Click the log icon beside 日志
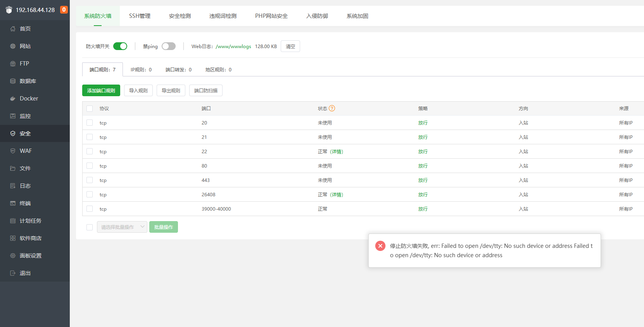This screenshot has height=327, width=644. [13, 186]
